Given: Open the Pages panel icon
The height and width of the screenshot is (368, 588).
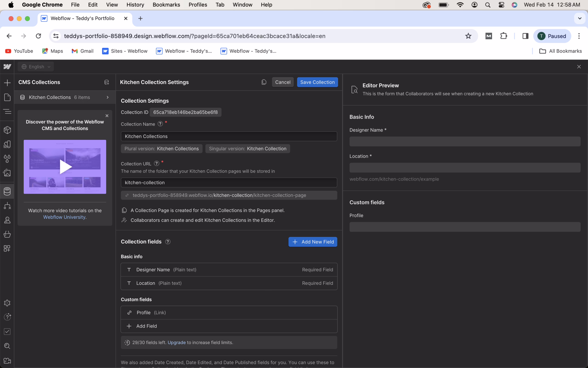Looking at the screenshot, I should tap(7, 97).
